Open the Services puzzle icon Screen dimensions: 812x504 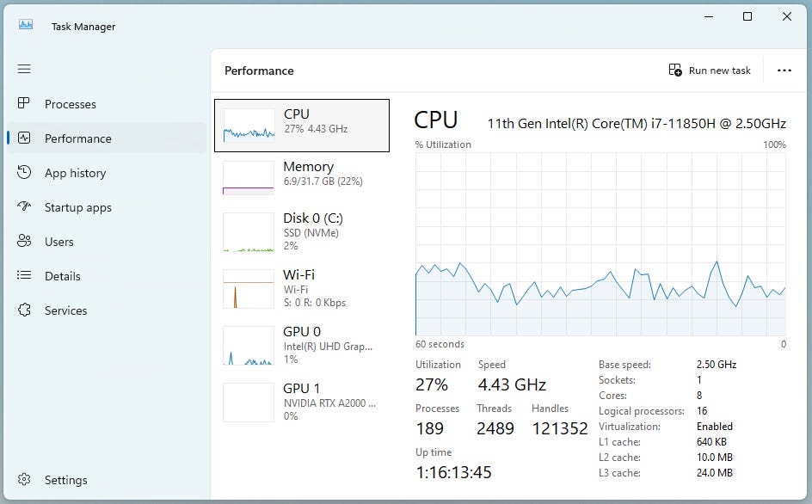click(x=24, y=310)
